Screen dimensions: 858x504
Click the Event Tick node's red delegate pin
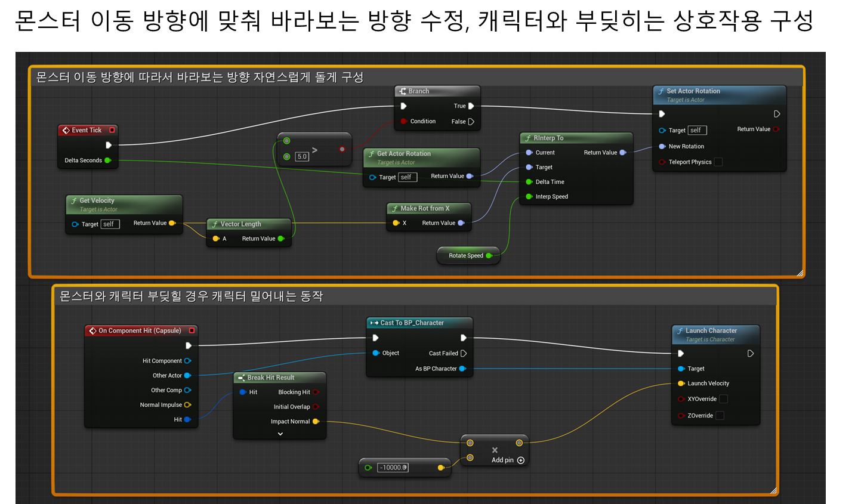(112, 130)
